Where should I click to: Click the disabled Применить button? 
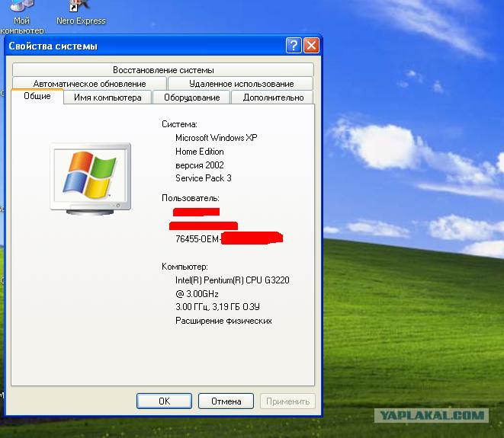tap(287, 401)
